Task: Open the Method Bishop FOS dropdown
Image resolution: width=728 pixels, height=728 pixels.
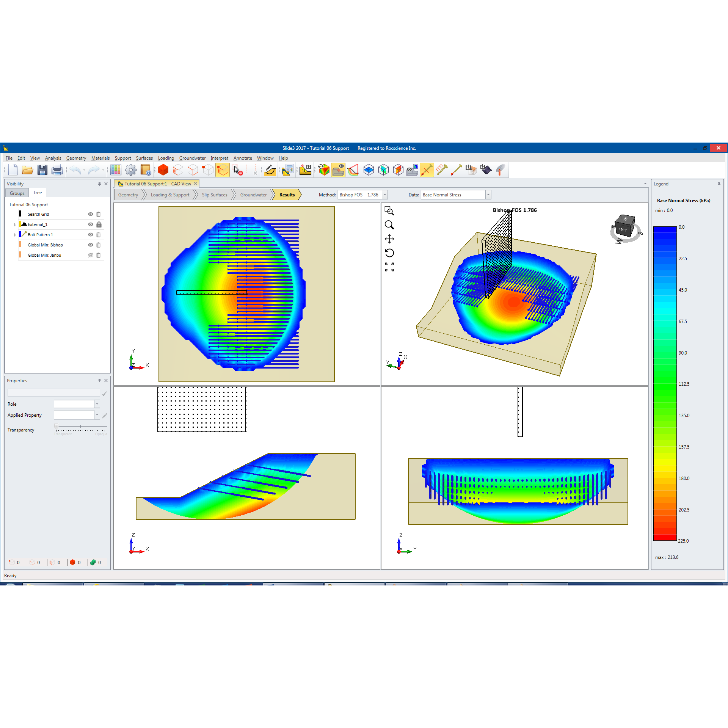Action: (x=385, y=195)
